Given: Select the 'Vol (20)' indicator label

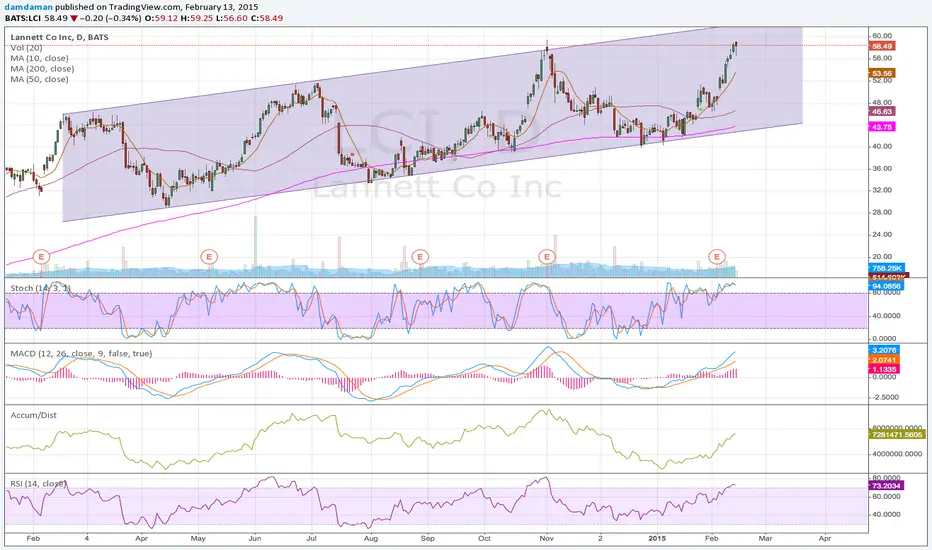Looking at the screenshot, I should [x=26, y=48].
